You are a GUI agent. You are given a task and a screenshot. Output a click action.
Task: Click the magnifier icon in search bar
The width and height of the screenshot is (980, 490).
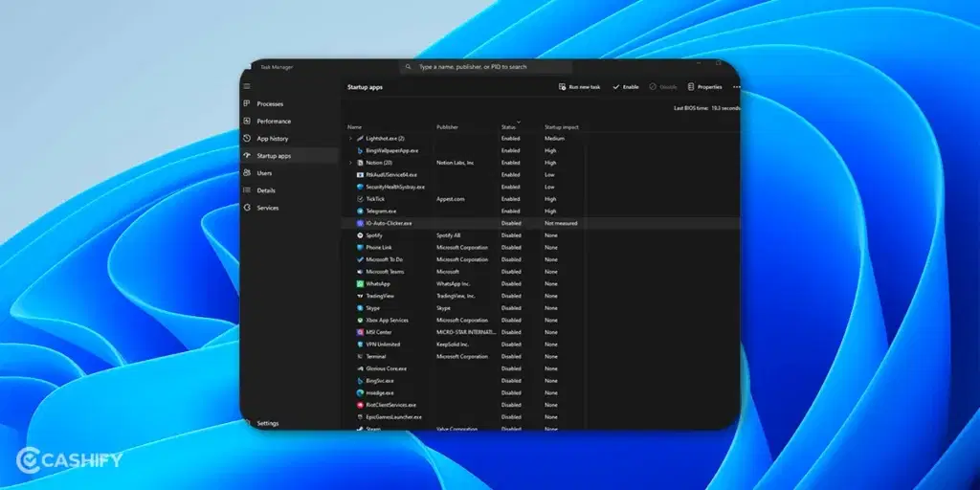pos(408,67)
